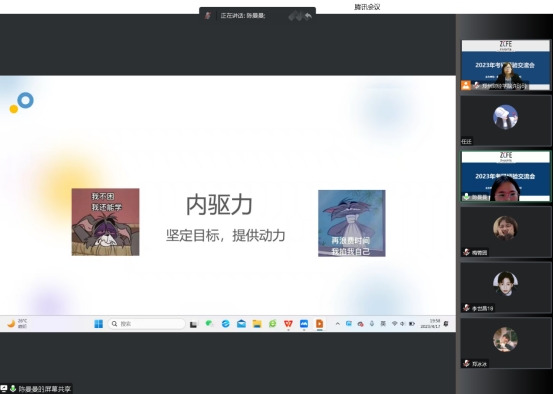The image size is (554, 394).
Task: Open File Explorer from taskbar
Action: click(x=257, y=324)
